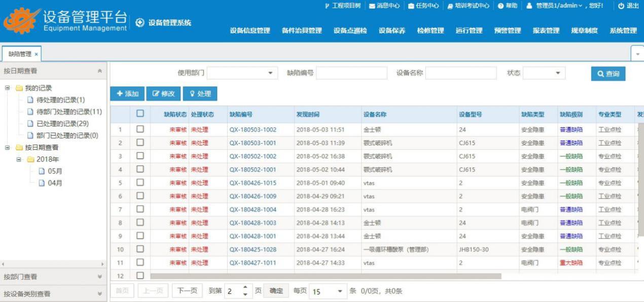Open 任务中心 briefcase icon
644x302 pixels.
(x=411, y=6)
